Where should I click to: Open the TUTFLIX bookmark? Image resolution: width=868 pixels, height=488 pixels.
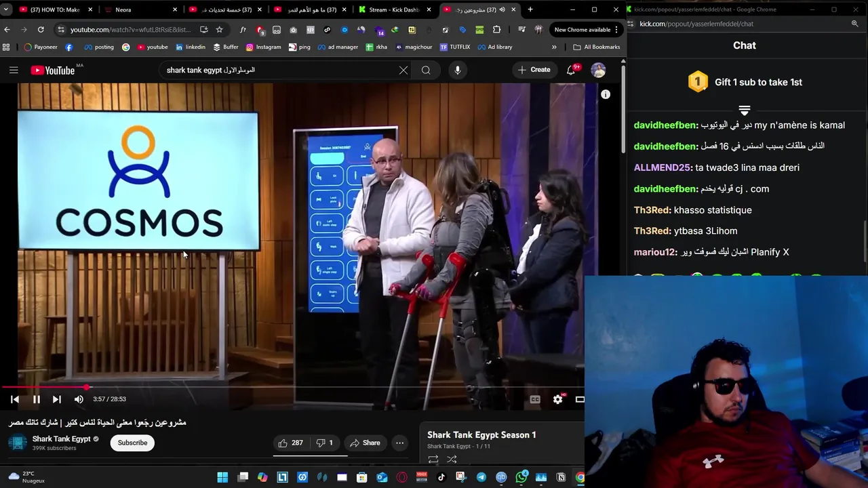pyautogui.click(x=454, y=47)
